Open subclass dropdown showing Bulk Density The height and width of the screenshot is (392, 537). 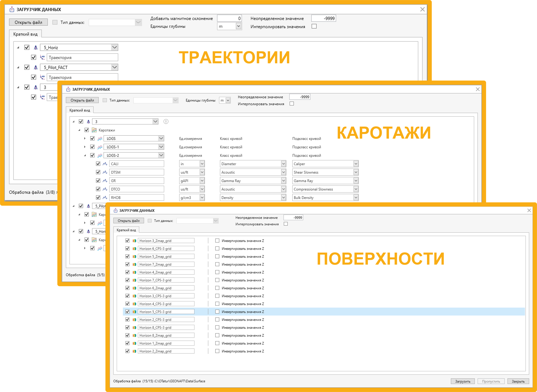coord(356,198)
